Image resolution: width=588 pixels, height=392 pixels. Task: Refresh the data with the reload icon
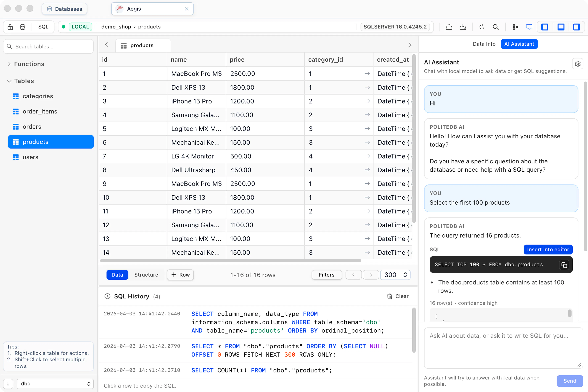[x=482, y=27]
